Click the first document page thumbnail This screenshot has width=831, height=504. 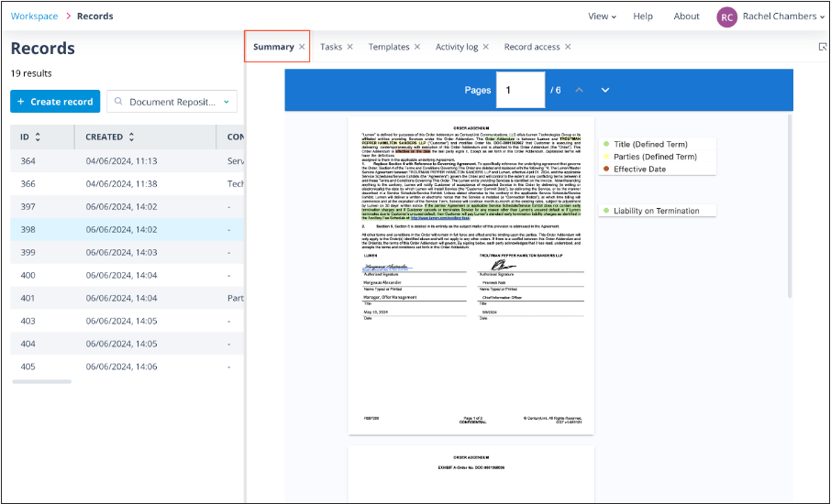click(x=471, y=275)
